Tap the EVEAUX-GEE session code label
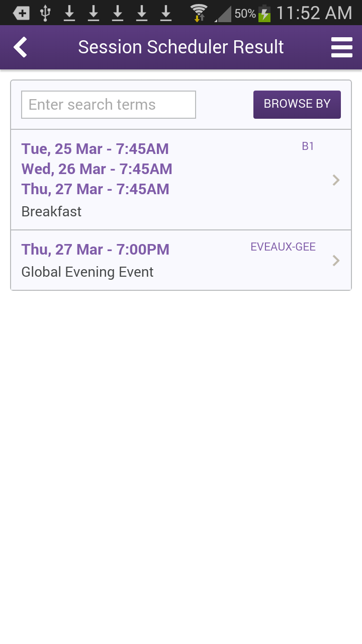The height and width of the screenshot is (644, 362). point(283,247)
